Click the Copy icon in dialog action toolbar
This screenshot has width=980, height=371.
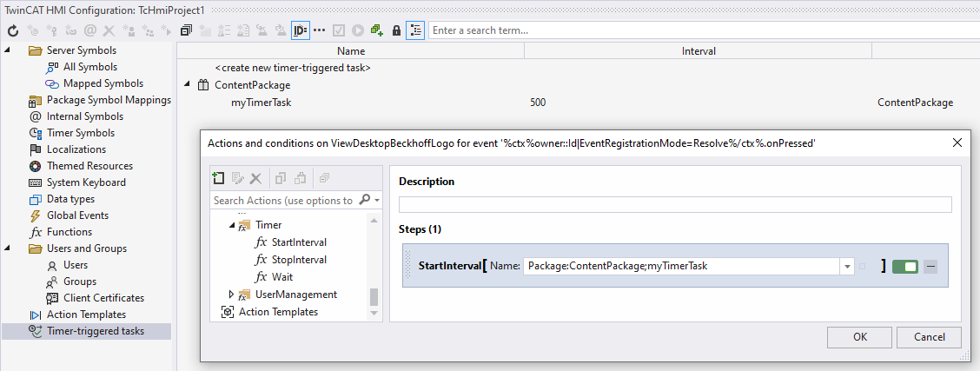[281, 179]
